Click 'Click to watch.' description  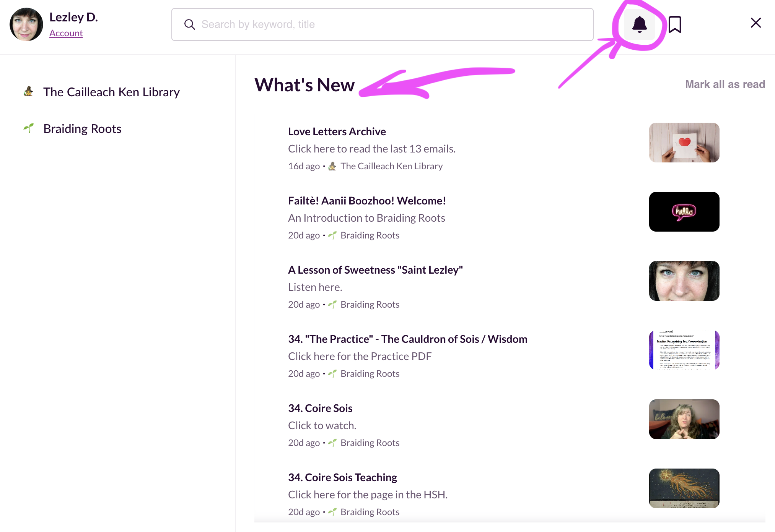coord(322,425)
